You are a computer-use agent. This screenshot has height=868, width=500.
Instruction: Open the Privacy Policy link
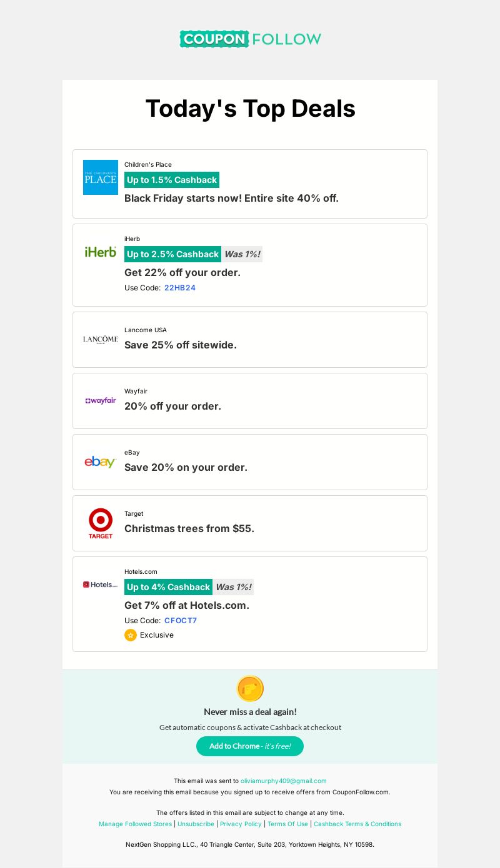(x=241, y=824)
